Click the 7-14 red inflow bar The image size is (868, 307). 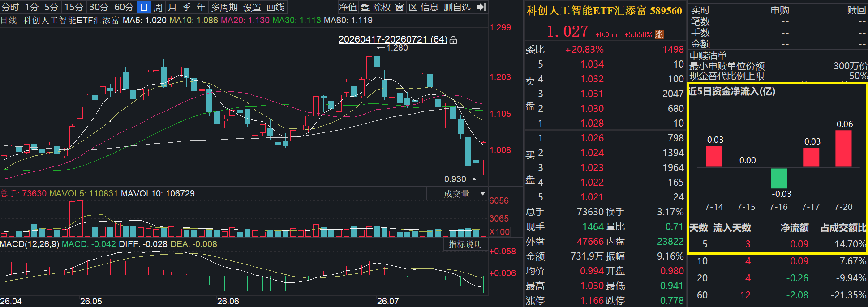[714, 157]
